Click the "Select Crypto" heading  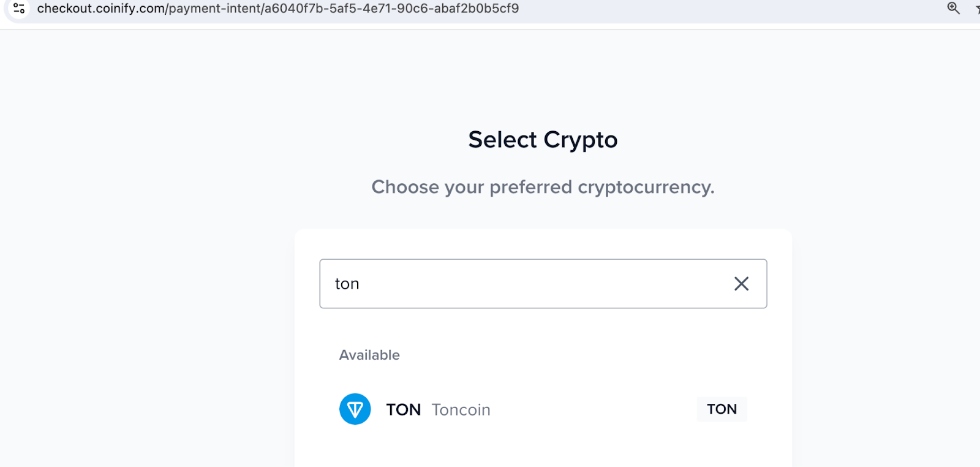543,140
